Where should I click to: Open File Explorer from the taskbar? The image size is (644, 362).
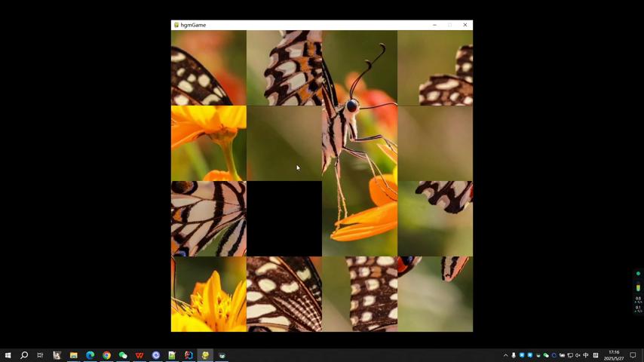point(73,355)
